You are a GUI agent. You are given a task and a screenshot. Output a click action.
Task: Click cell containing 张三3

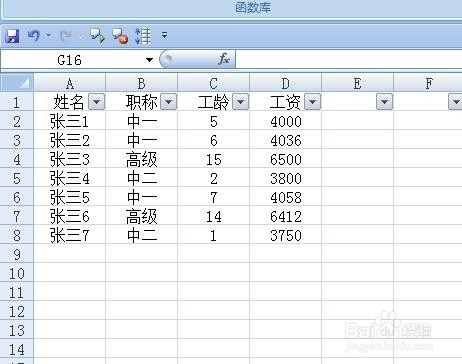pyautogui.click(x=70, y=159)
